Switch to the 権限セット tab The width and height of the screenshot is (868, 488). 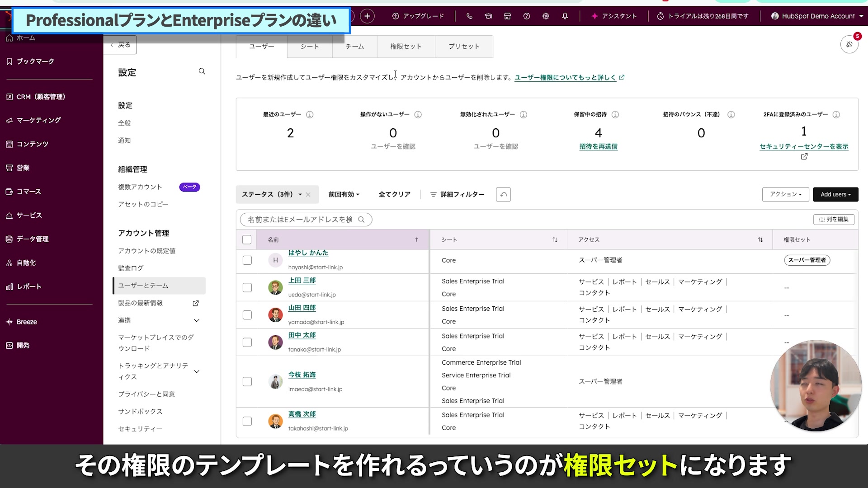(406, 47)
